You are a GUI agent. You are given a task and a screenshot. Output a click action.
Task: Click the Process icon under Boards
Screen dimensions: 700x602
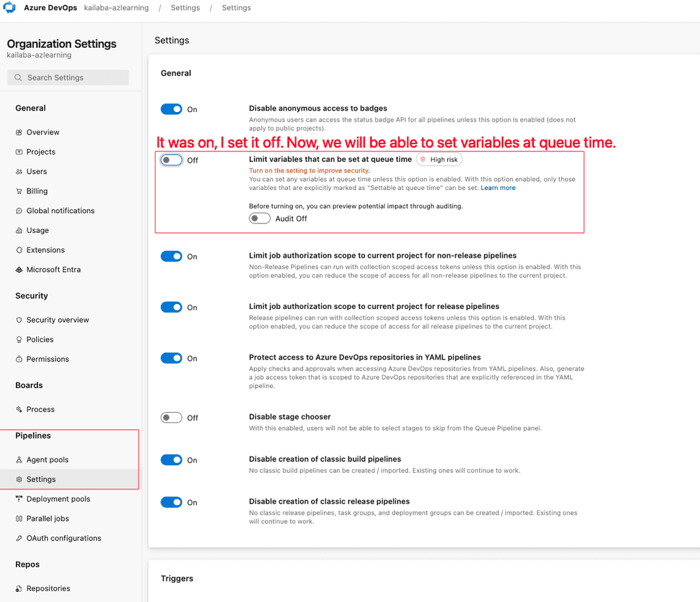[18, 409]
